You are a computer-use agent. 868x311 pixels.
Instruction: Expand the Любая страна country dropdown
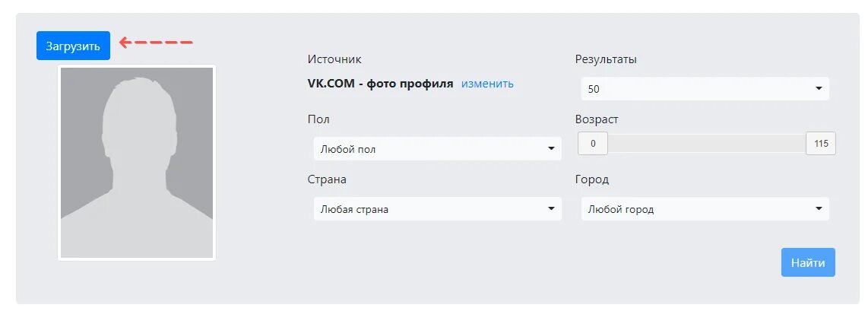click(437, 209)
